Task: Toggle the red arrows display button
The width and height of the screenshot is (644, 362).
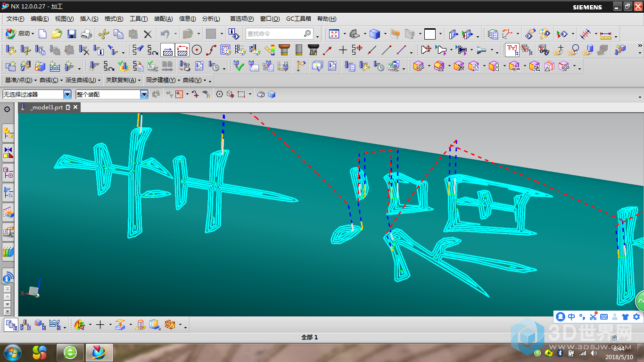Action: click(x=182, y=49)
